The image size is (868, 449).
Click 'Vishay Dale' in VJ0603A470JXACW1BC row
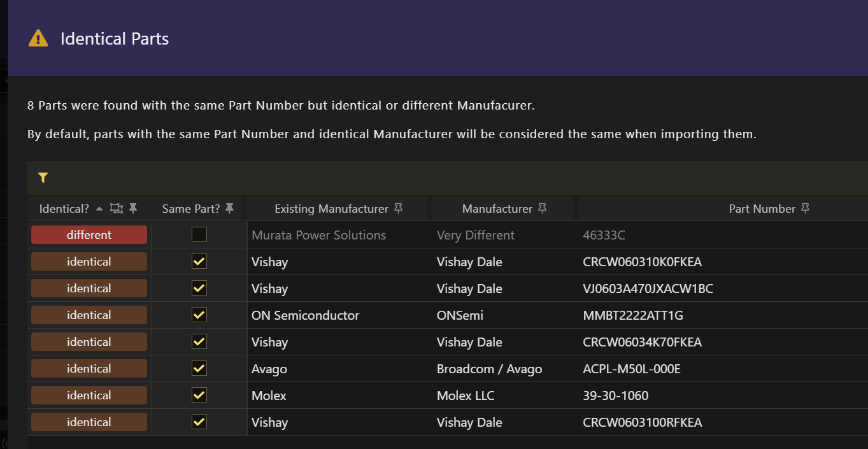(469, 289)
